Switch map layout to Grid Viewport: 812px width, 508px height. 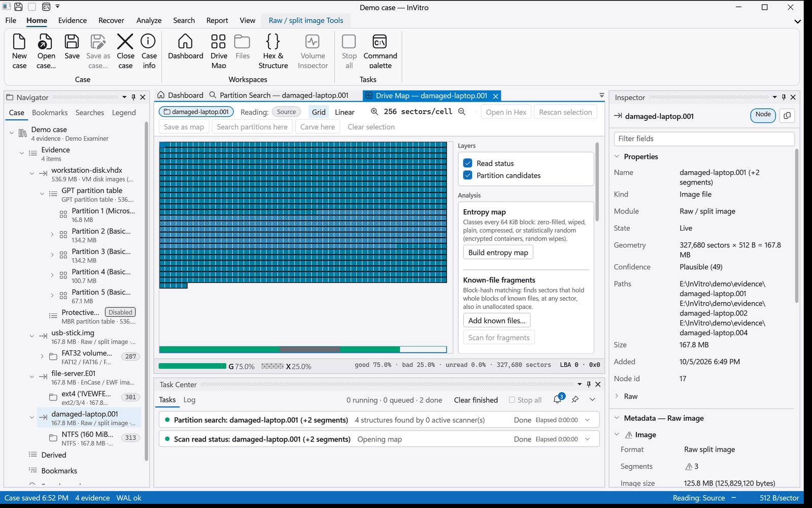click(x=319, y=112)
